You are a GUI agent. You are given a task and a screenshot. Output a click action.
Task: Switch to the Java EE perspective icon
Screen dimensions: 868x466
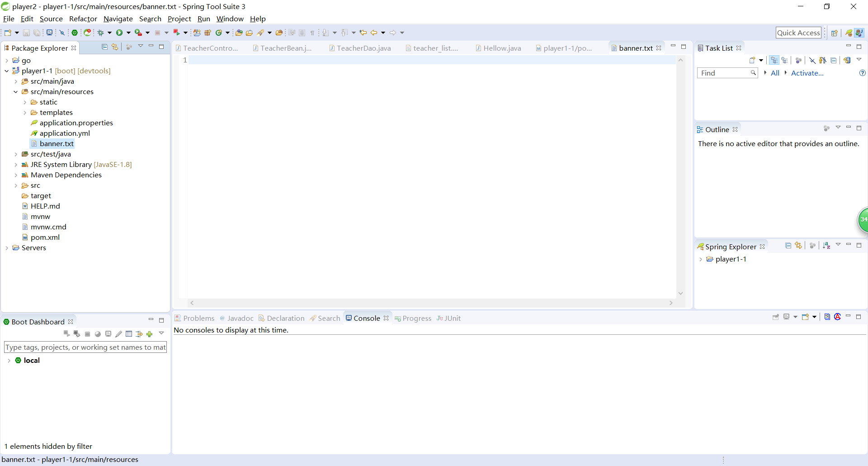(859, 33)
